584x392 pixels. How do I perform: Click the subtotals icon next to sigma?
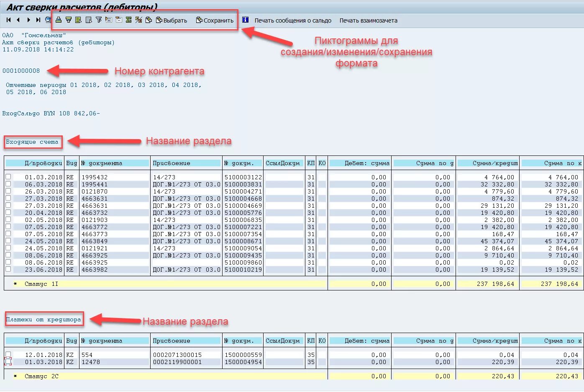pos(138,20)
